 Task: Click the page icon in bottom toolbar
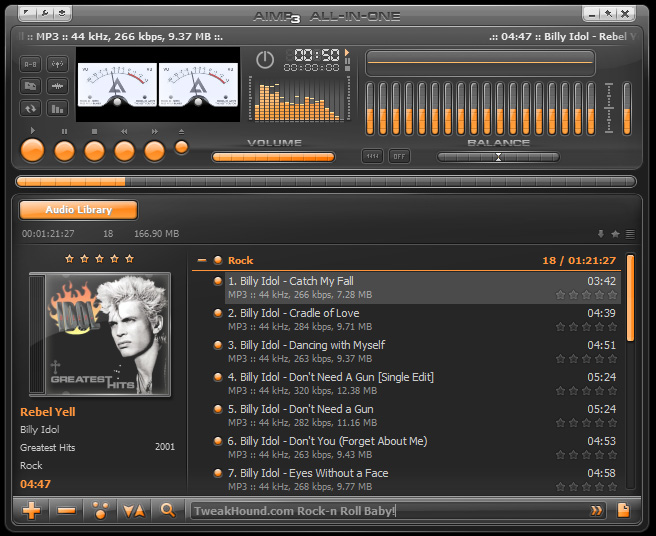click(x=623, y=510)
